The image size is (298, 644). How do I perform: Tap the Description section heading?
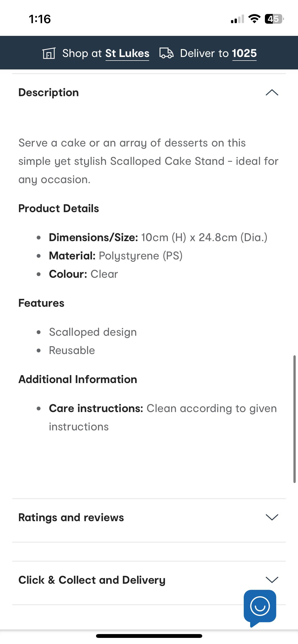(49, 92)
